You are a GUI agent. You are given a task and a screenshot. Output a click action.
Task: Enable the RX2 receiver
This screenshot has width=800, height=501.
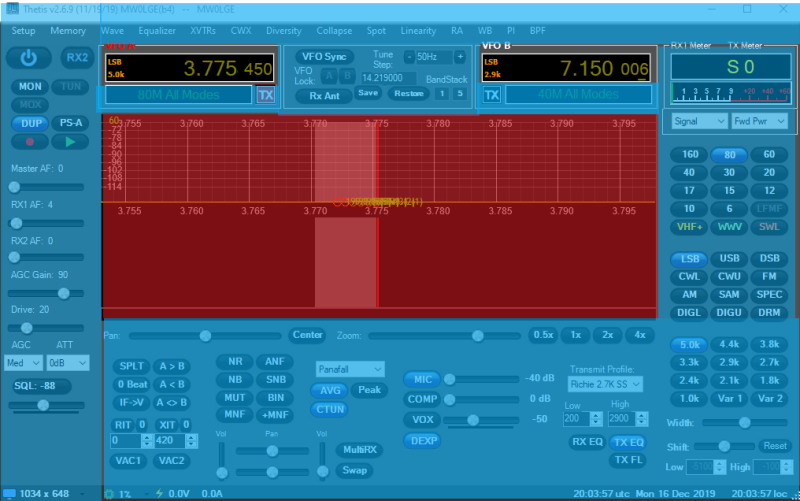[77, 58]
